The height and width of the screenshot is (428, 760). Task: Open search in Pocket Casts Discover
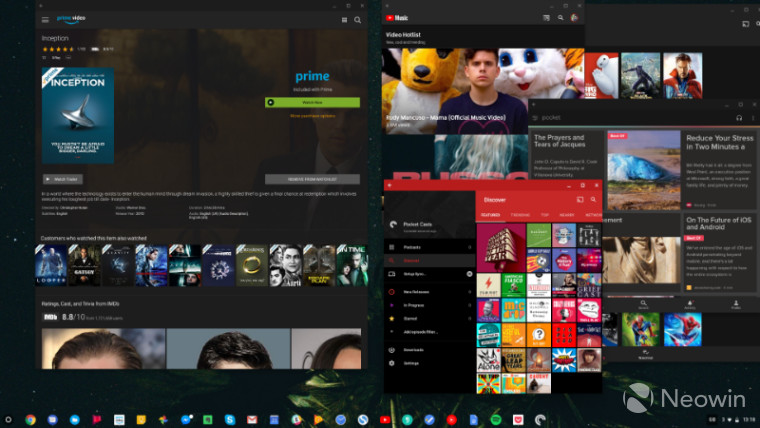[x=593, y=200]
